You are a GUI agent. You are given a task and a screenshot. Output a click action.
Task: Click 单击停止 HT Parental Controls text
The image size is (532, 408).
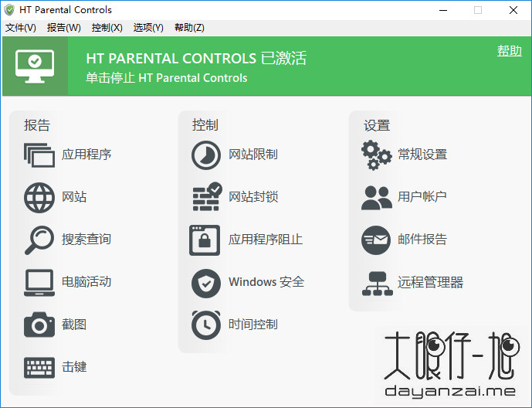pos(166,78)
